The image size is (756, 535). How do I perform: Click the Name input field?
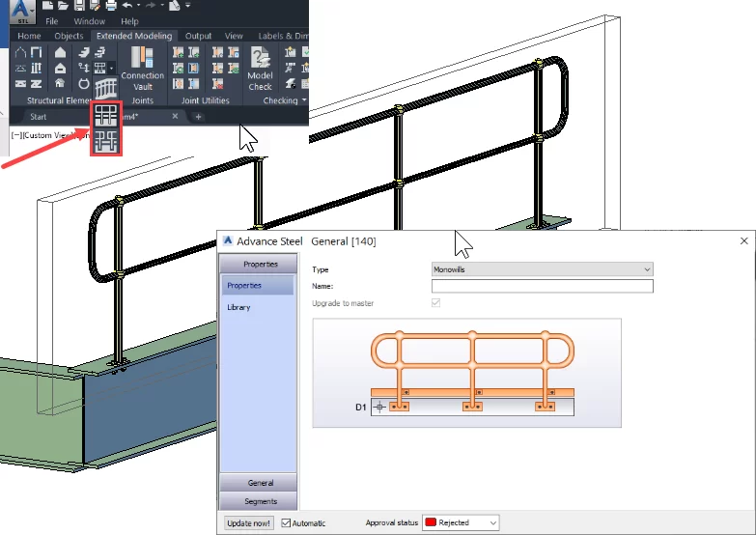click(542, 286)
